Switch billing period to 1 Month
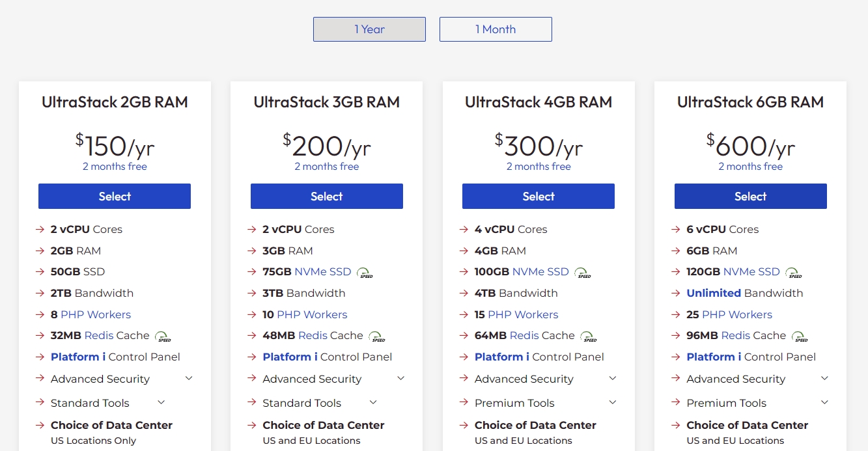 (x=496, y=29)
